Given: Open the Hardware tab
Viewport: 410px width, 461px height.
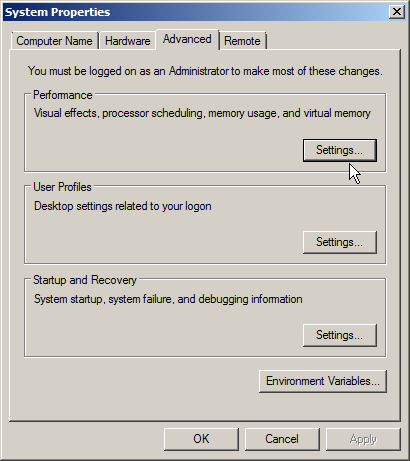Looking at the screenshot, I should [127, 41].
